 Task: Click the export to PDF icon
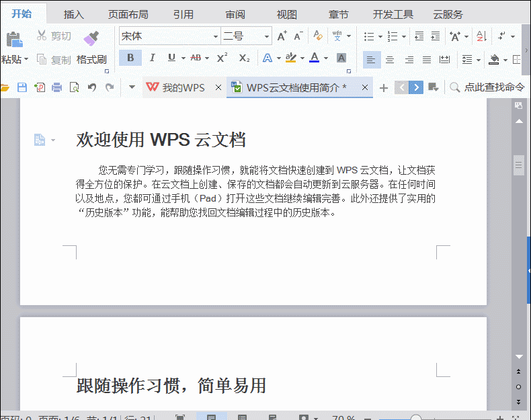pos(40,87)
